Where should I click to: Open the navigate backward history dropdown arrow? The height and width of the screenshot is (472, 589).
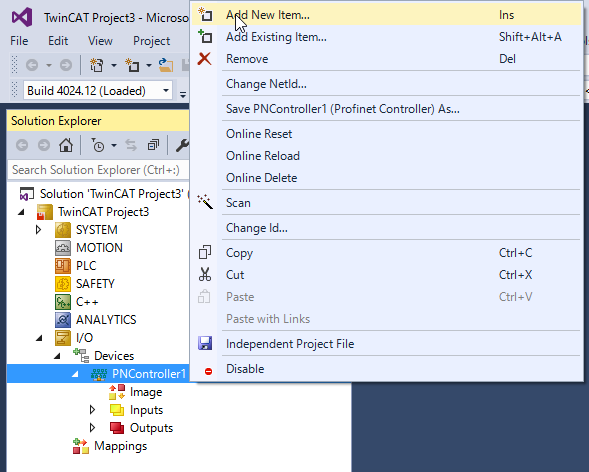click(49, 66)
